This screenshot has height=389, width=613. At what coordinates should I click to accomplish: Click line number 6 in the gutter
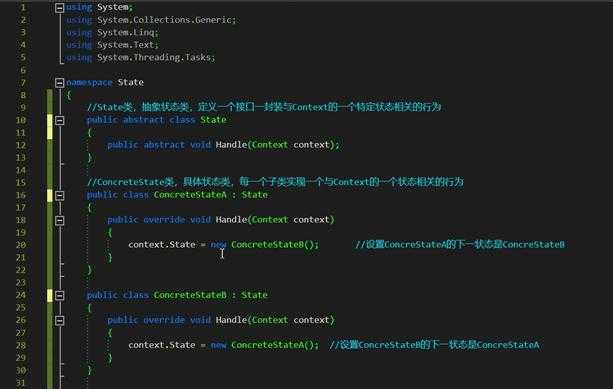pos(23,70)
